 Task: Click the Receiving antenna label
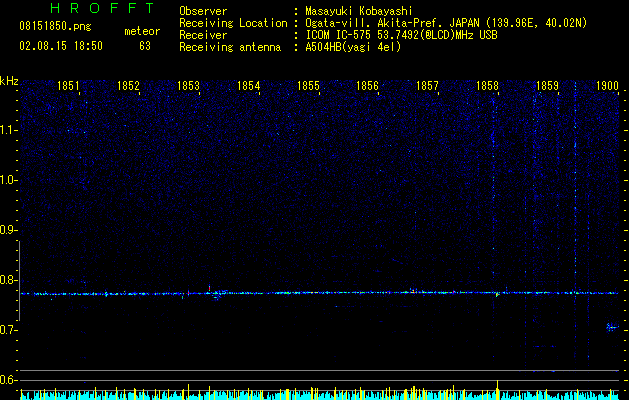pos(230,47)
